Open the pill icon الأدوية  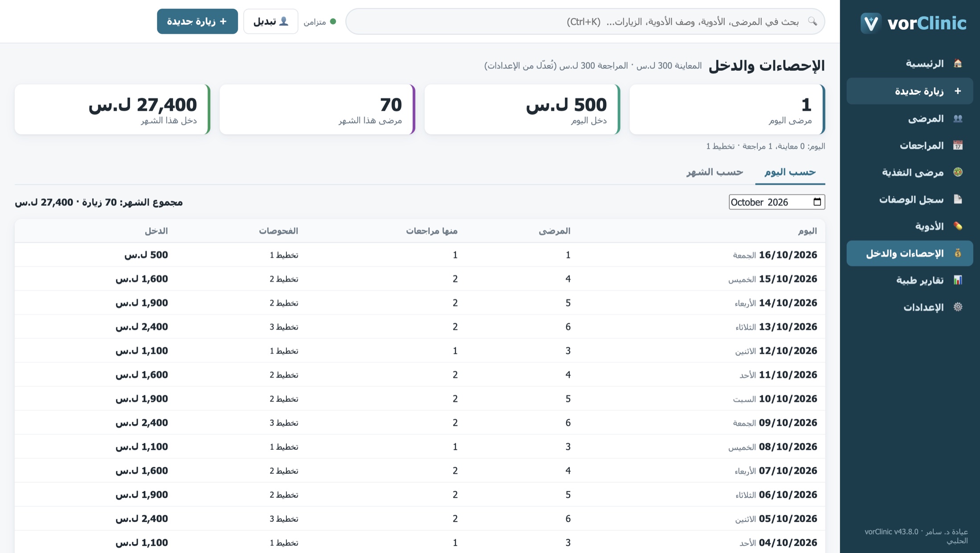click(x=958, y=226)
